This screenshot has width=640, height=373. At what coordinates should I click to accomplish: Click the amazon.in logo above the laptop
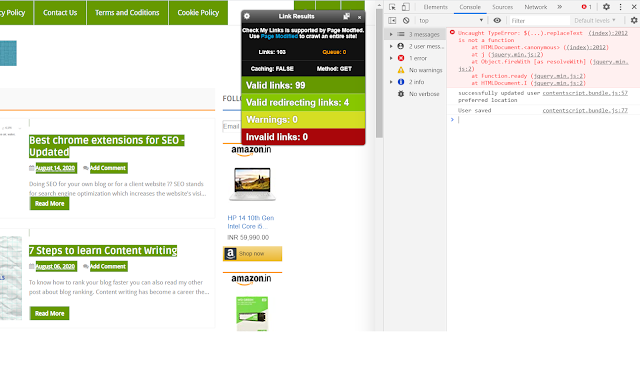pos(251,150)
